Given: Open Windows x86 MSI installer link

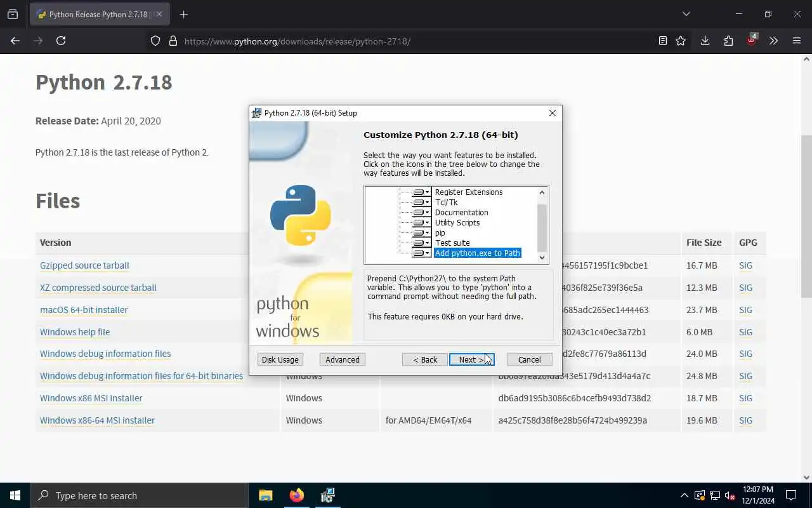Looking at the screenshot, I should (x=91, y=398).
